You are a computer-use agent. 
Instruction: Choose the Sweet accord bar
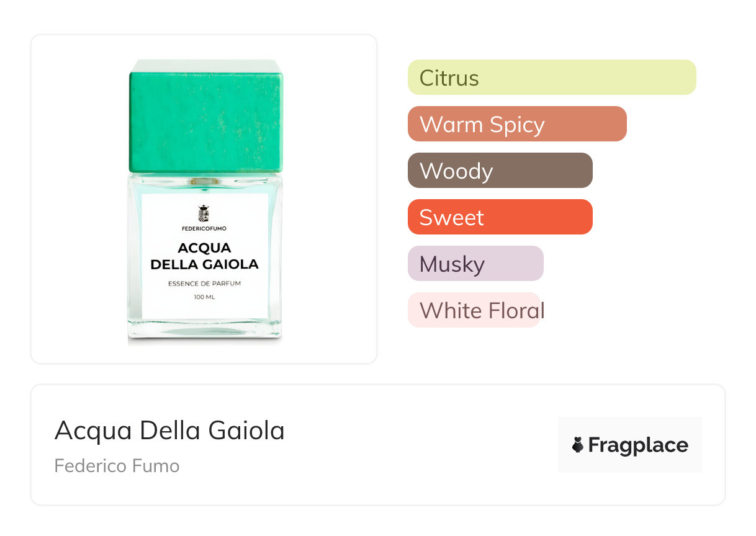[500, 217]
